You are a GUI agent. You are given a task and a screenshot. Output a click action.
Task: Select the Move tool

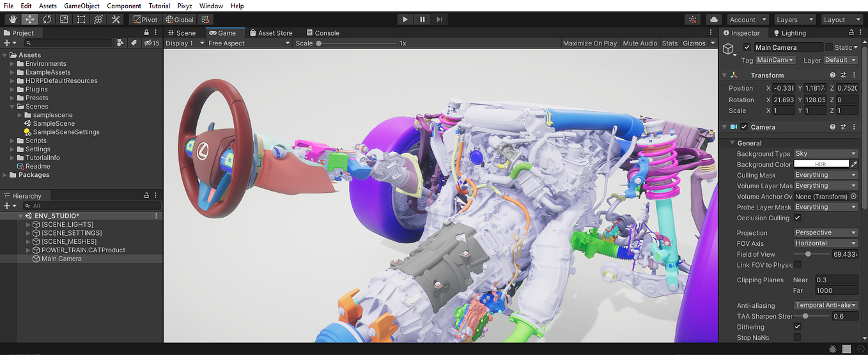30,19
